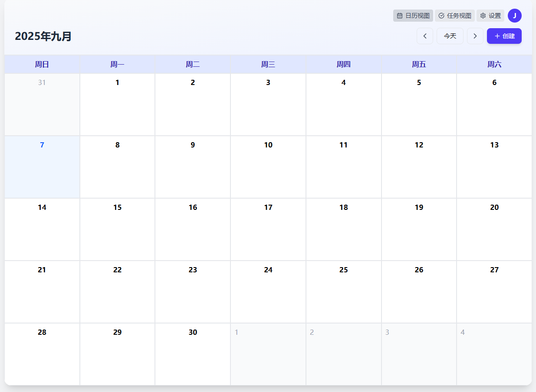Select September 30 date cell
Image resolution: width=536 pixels, height=392 pixels.
[193, 354]
